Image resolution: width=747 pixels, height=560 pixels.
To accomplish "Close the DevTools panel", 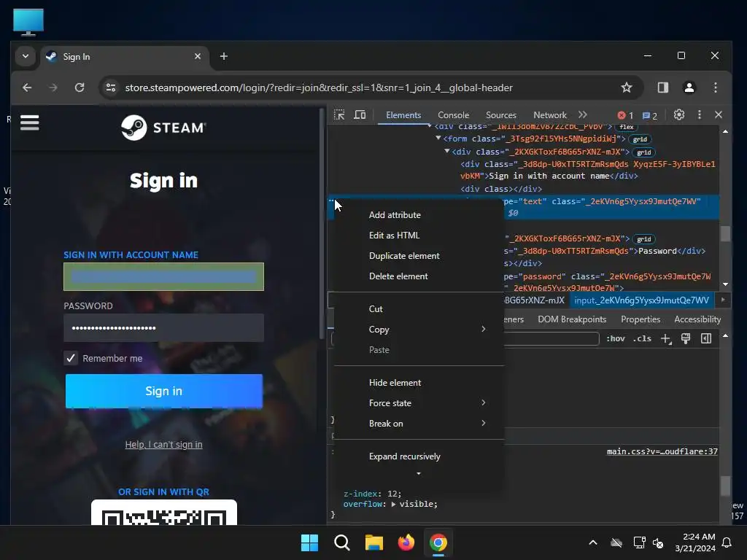I will tap(719, 114).
